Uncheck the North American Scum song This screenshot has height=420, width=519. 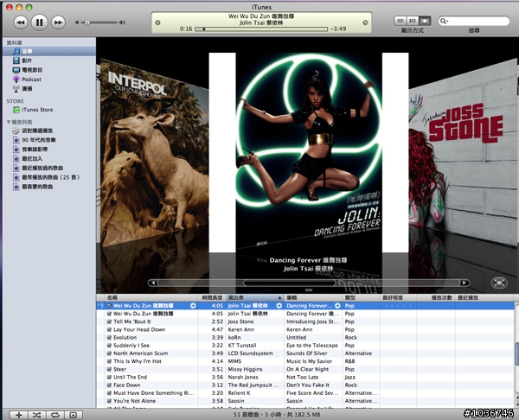pyautogui.click(x=109, y=353)
